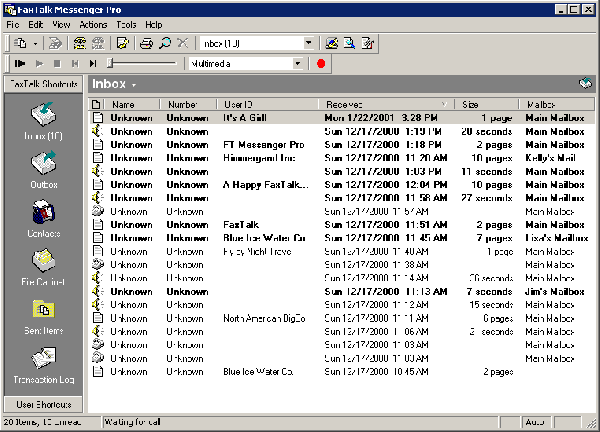Screen dimensions: 600x432
Task: Open the Outbox shortcut icon
Action: click(x=43, y=161)
